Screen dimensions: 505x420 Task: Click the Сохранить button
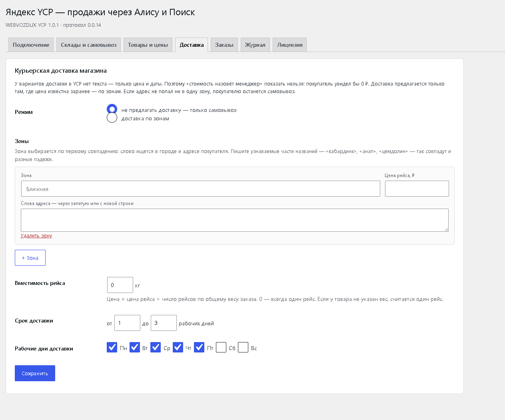coord(35,373)
